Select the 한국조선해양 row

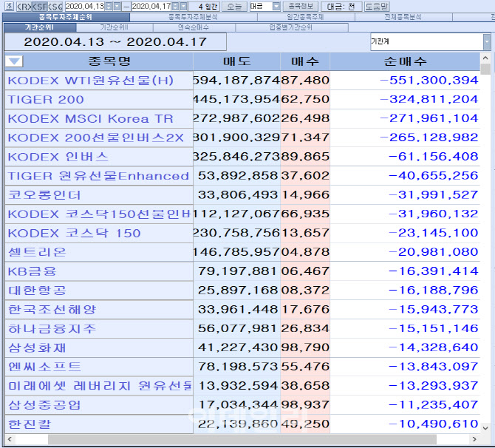point(242,310)
